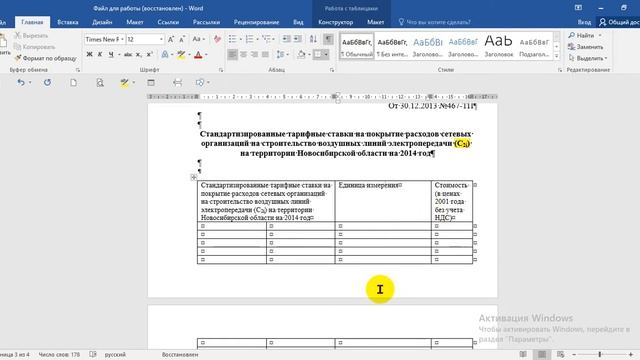Apply red font color
This screenshot has height=360, width=640.
coord(198,54)
